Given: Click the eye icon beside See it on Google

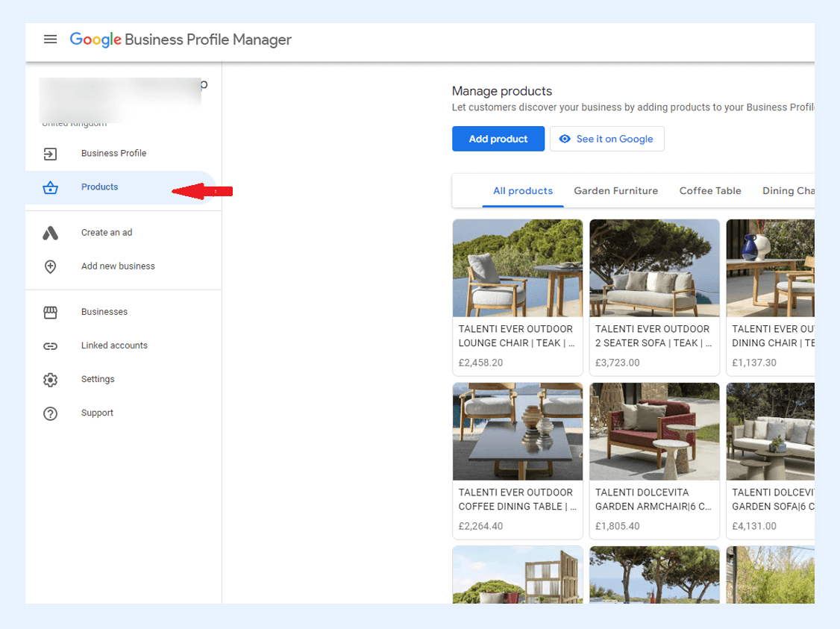Looking at the screenshot, I should (x=565, y=139).
